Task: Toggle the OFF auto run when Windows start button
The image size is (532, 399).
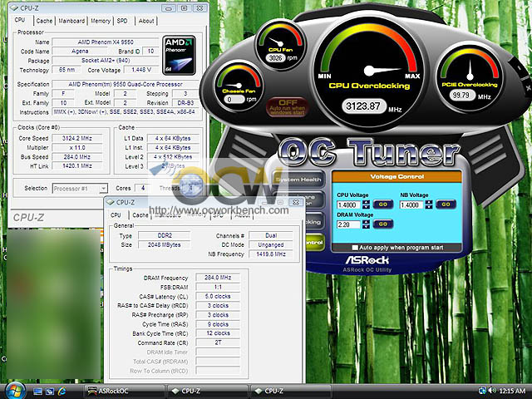Action: (x=288, y=107)
